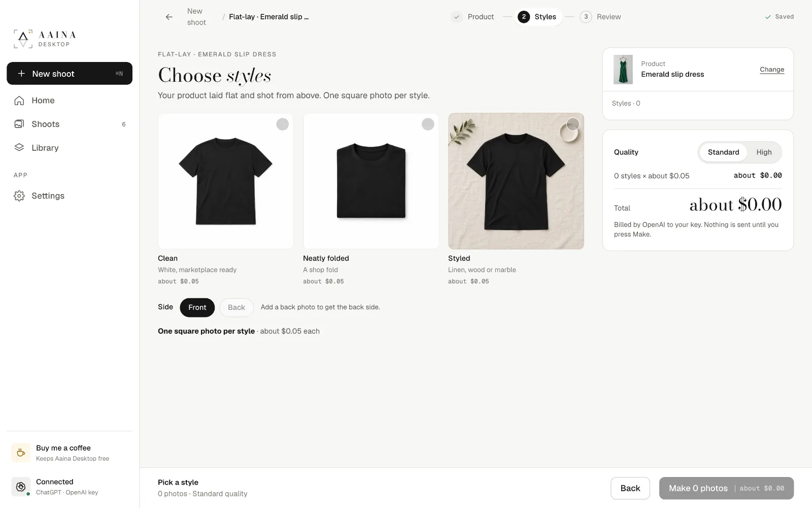
Task: Choose Standard quality option
Action: [723, 152]
